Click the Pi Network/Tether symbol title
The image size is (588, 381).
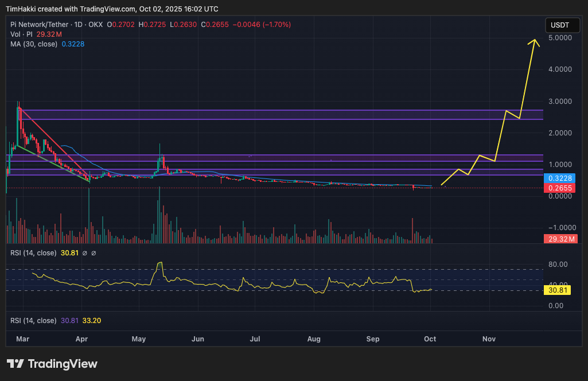click(39, 25)
